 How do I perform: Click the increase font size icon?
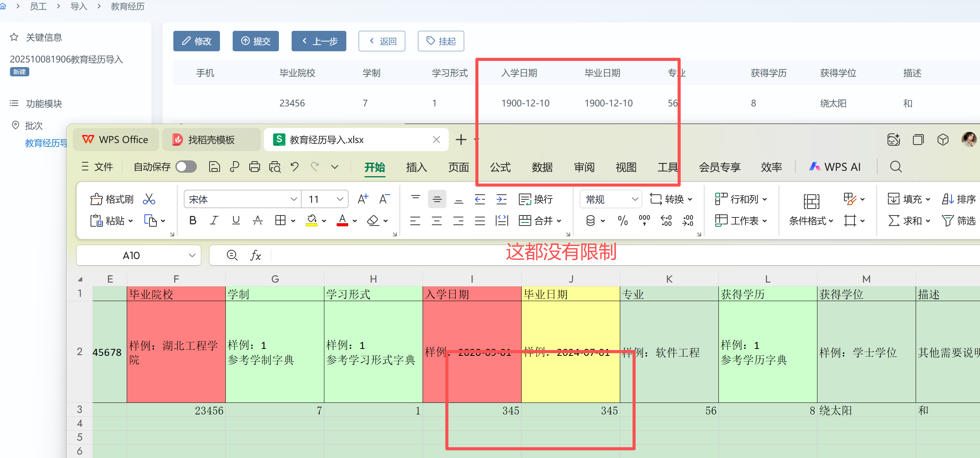click(x=362, y=199)
